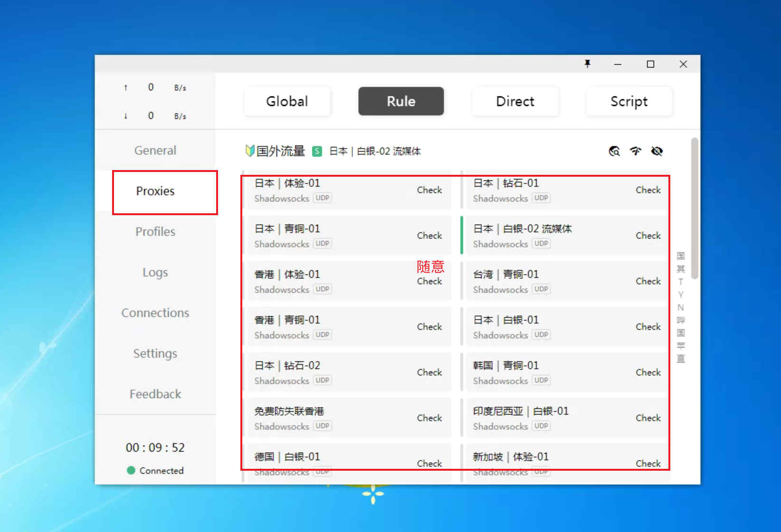The width and height of the screenshot is (781, 532).
Task: Switch to Global proxy mode
Action: 287,101
